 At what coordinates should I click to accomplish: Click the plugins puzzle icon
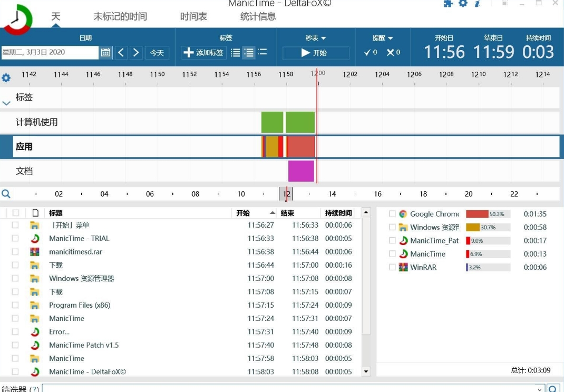pyautogui.click(x=448, y=4)
